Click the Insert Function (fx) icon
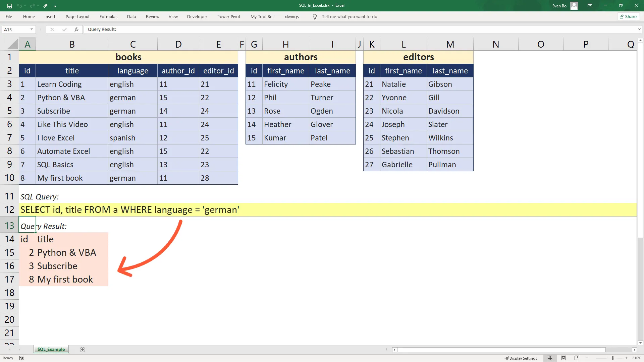Screen dimensions: 644x362 pyautogui.click(x=76, y=29)
